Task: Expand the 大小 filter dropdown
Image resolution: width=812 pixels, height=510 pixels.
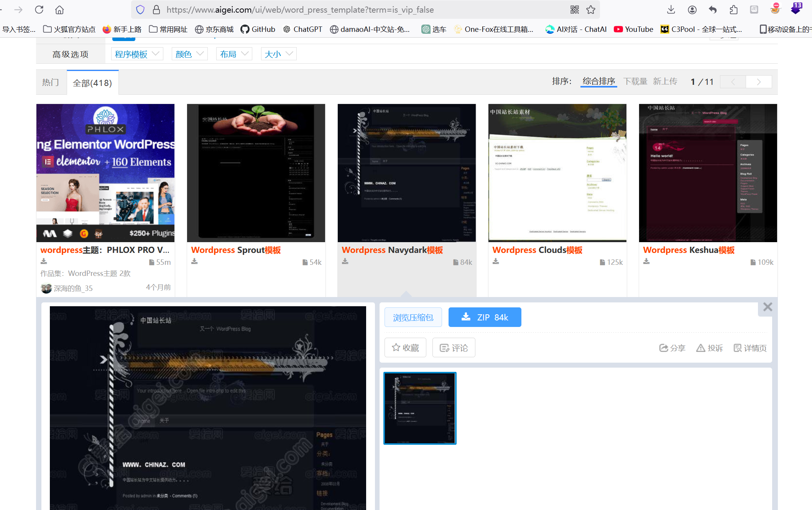Action: click(278, 54)
